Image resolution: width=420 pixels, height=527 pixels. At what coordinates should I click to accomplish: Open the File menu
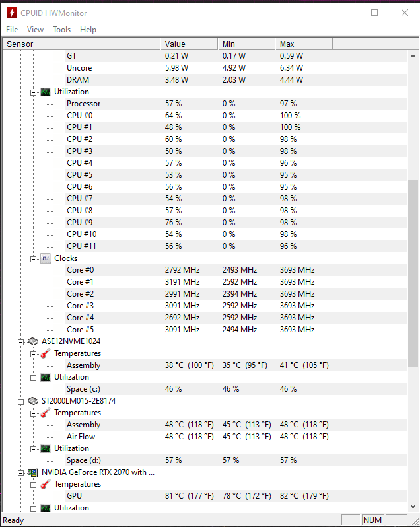pyautogui.click(x=12, y=30)
